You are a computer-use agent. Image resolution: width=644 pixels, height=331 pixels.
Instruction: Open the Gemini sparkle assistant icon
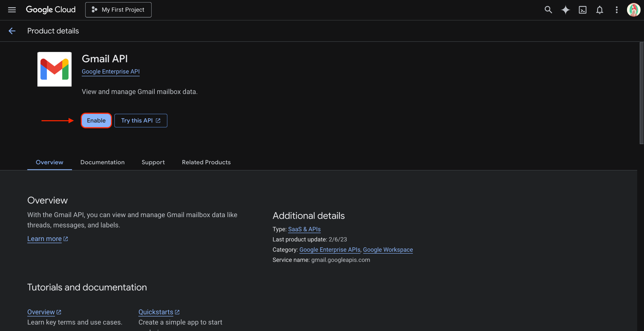click(565, 10)
